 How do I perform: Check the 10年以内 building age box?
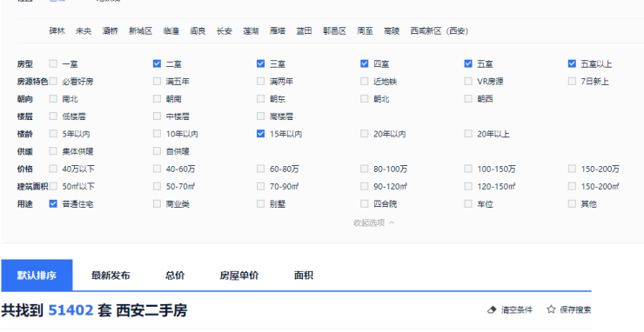click(157, 133)
